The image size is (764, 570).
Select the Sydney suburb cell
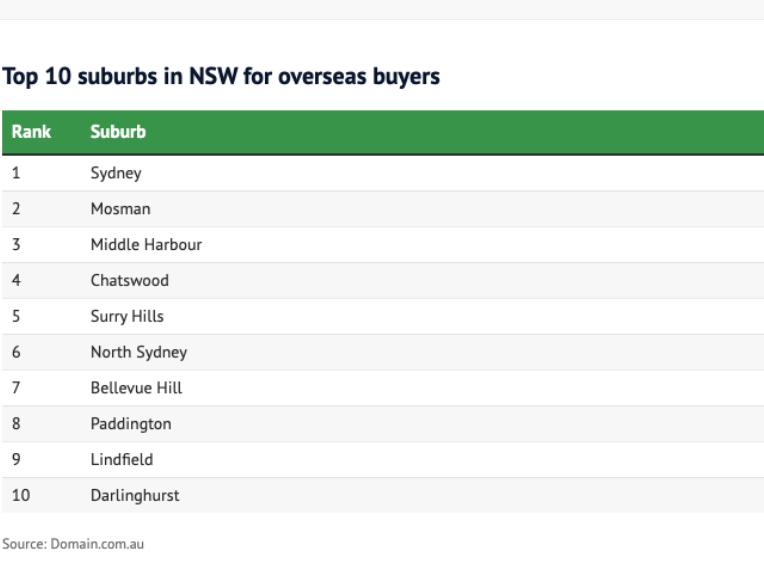(x=116, y=173)
